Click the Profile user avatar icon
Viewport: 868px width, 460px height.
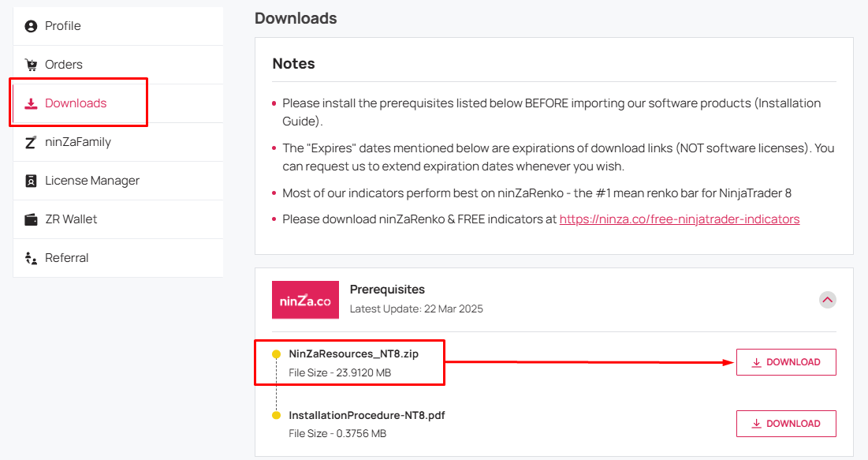[31, 26]
